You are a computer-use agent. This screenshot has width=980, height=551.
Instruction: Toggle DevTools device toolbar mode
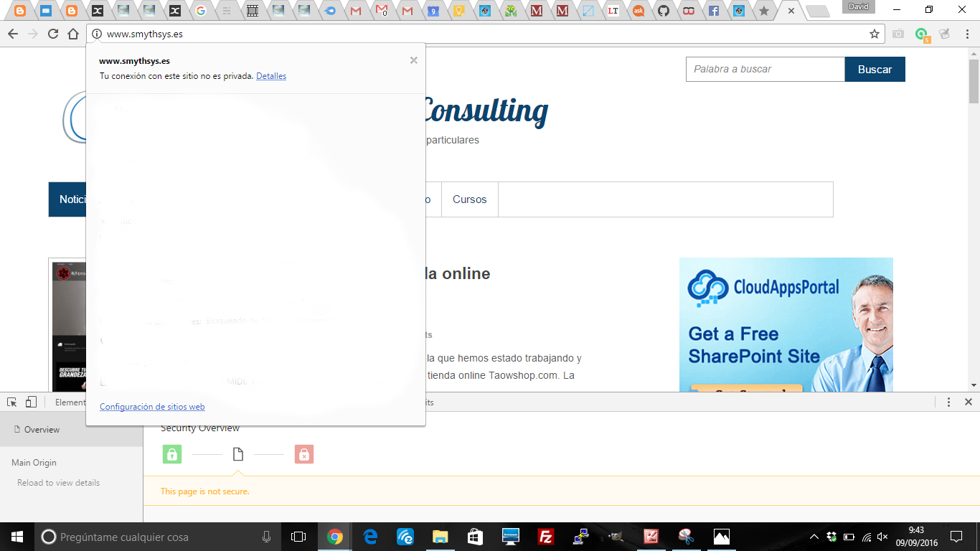tap(31, 402)
